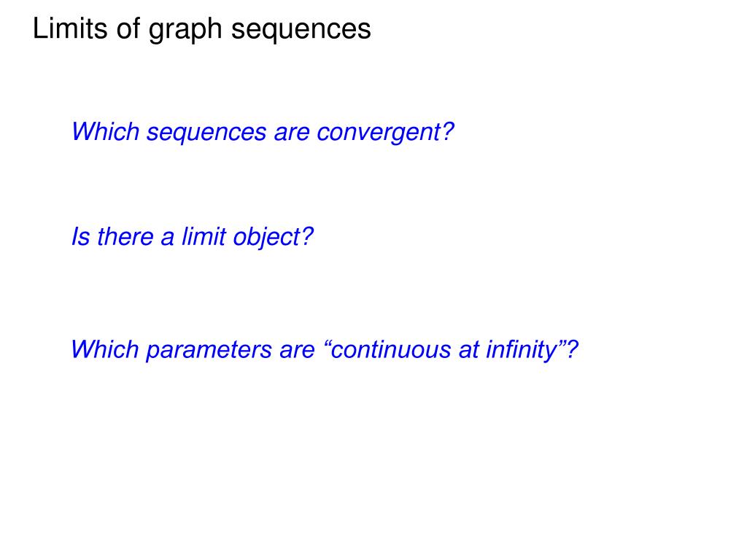The height and width of the screenshot is (560, 747).
Task: Click the word 'object?' in the second question
Action: [x=273, y=237]
